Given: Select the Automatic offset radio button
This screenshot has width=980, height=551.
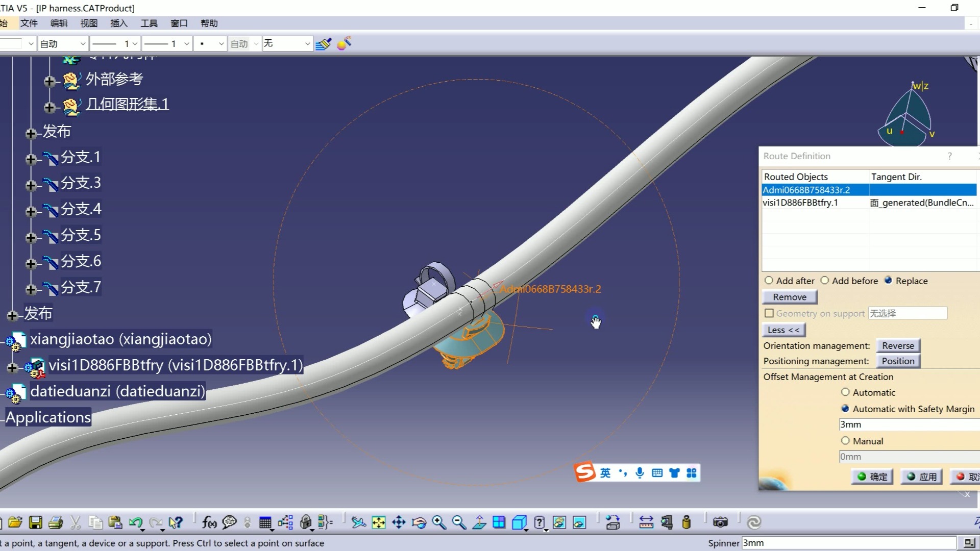Looking at the screenshot, I should [x=845, y=392].
